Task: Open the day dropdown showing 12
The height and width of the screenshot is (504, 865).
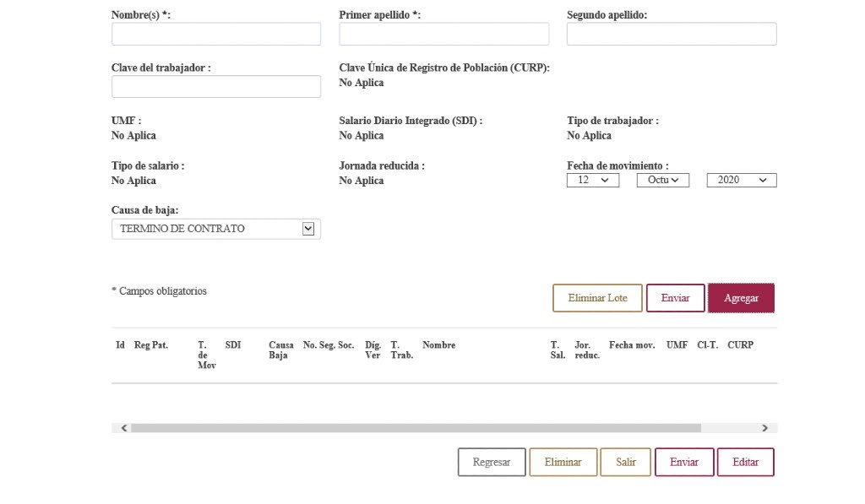Action: pos(592,180)
